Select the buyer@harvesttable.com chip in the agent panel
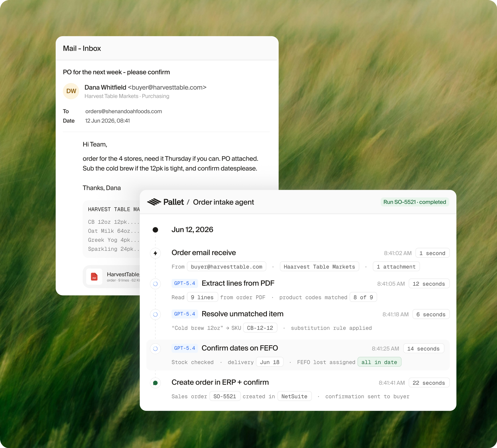497x448 pixels. pyautogui.click(x=226, y=266)
